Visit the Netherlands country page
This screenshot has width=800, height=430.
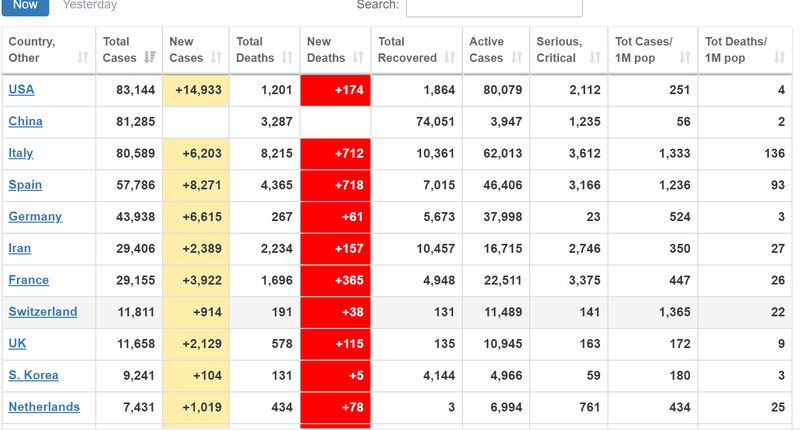[x=44, y=407]
